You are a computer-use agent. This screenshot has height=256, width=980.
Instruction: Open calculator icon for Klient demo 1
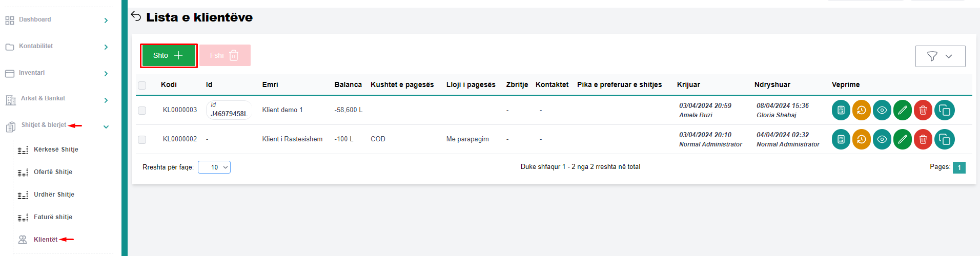click(x=841, y=110)
